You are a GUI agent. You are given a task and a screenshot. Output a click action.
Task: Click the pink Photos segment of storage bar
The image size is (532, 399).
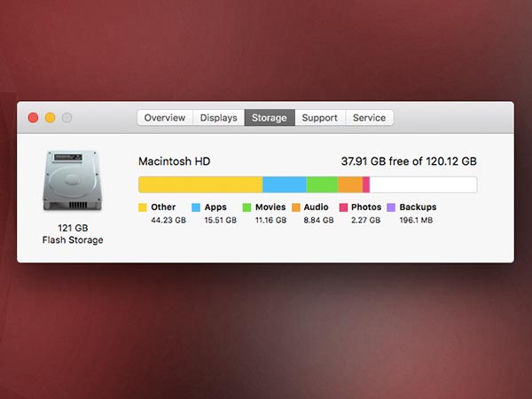point(366,184)
